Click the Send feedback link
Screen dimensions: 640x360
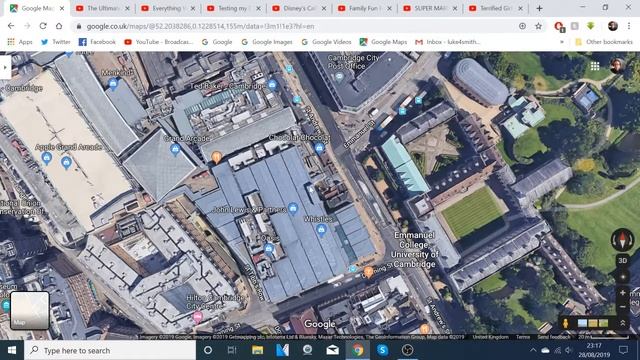(x=553, y=337)
